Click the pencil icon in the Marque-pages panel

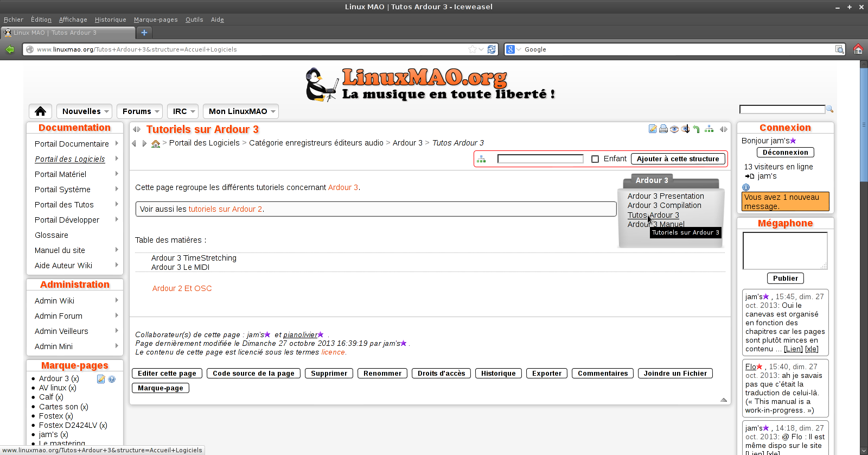[101, 379]
